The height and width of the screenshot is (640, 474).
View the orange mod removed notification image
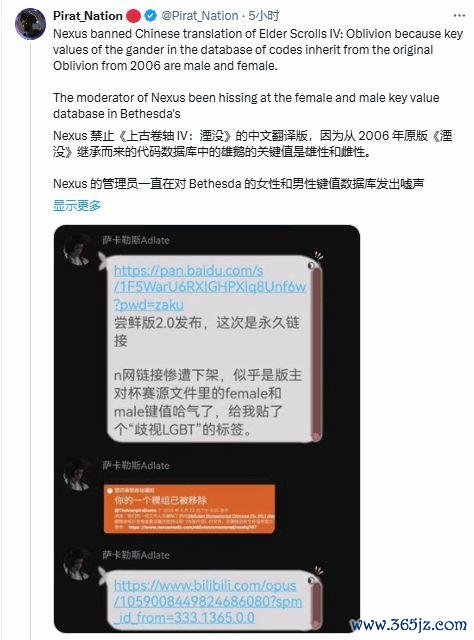click(x=189, y=509)
